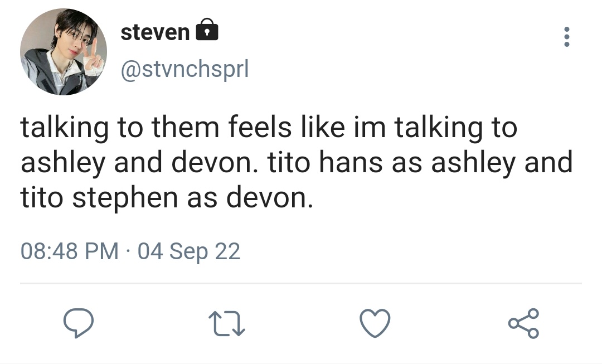Click the padlock protected-account icon
This screenshot has width=602, height=364.
tap(207, 30)
